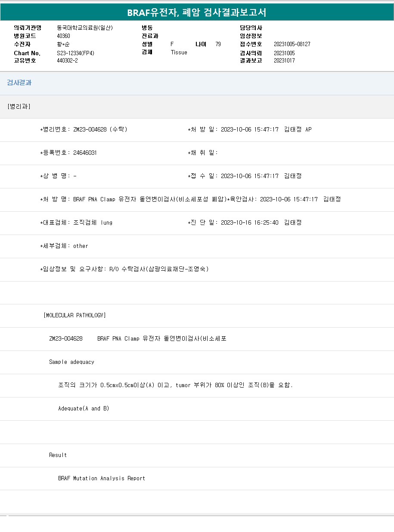Click the '검사결과' section header
394x532 pixels.
click(x=19, y=83)
